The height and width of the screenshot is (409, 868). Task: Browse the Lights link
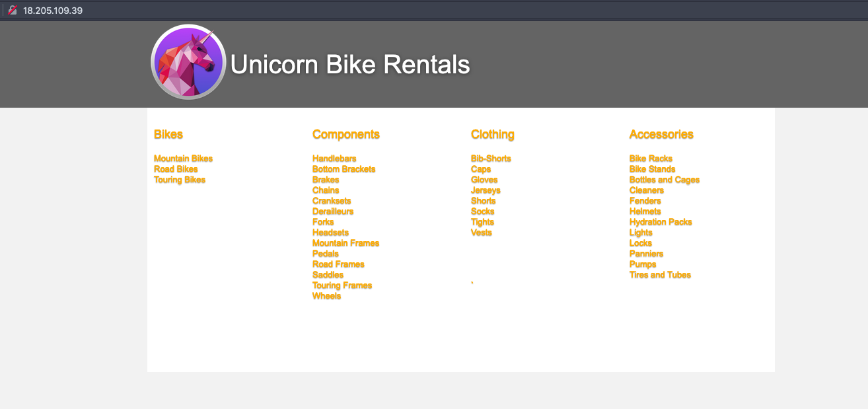tap(641, 233)
